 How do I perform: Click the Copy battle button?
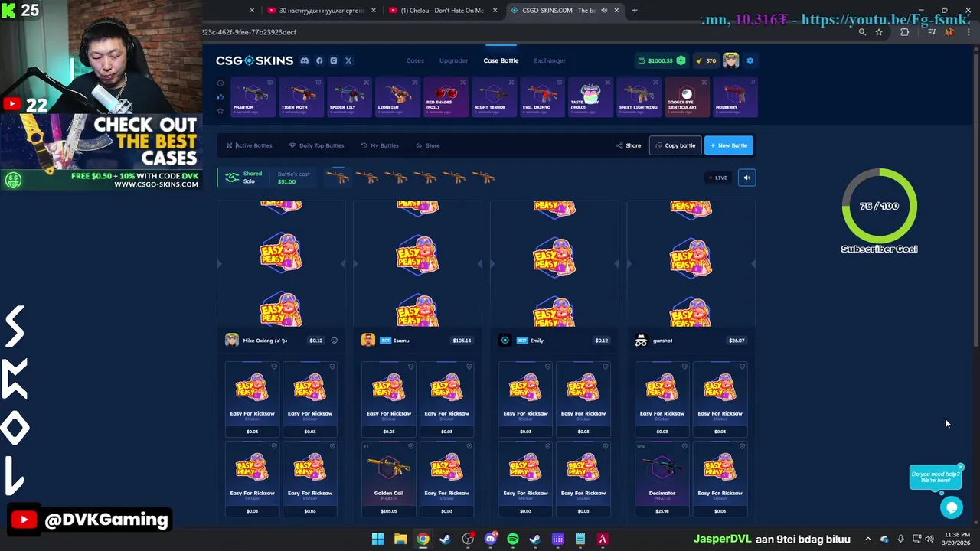tap(675, 145)
